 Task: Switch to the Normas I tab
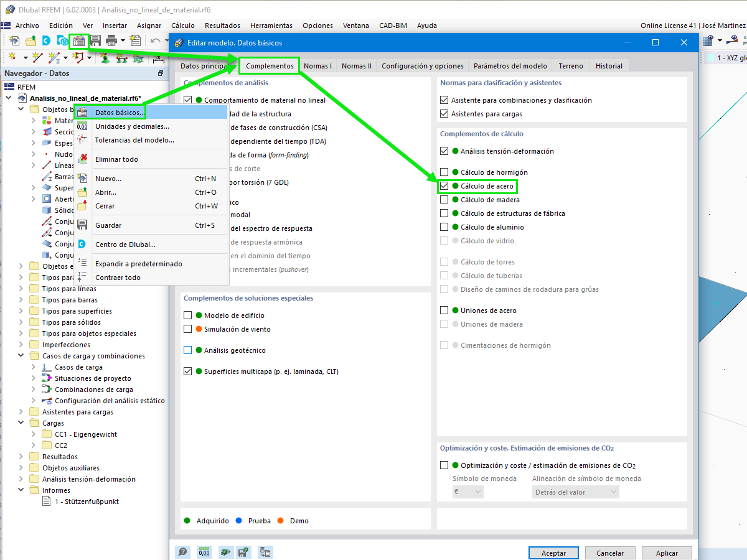pyautogui.click(x=317, y=66)
